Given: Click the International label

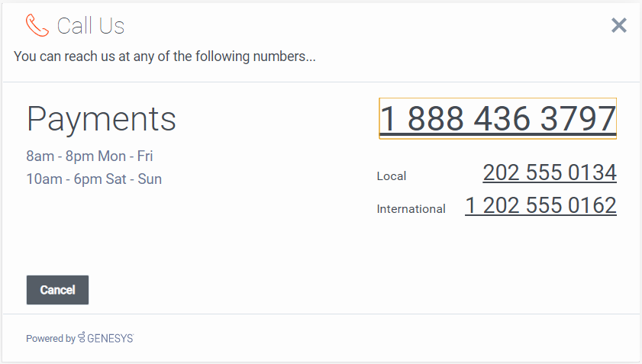Looking at the screenshot, I should [411, 209].
